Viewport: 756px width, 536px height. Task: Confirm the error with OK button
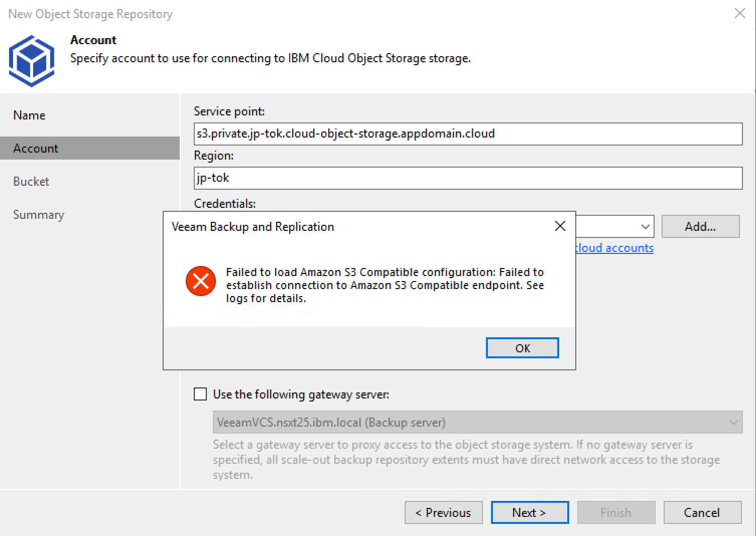point(522,348)
